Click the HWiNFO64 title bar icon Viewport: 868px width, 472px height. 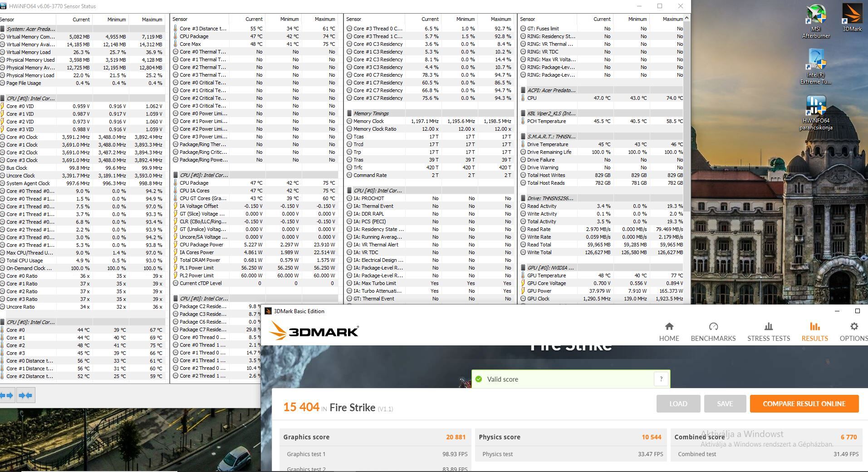pos(4,6)
